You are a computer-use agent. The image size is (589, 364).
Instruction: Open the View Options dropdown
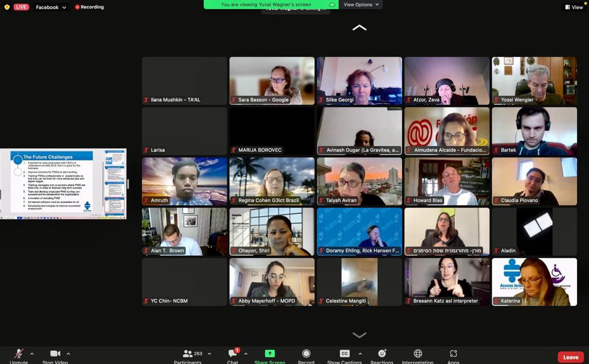click(361, 5)
